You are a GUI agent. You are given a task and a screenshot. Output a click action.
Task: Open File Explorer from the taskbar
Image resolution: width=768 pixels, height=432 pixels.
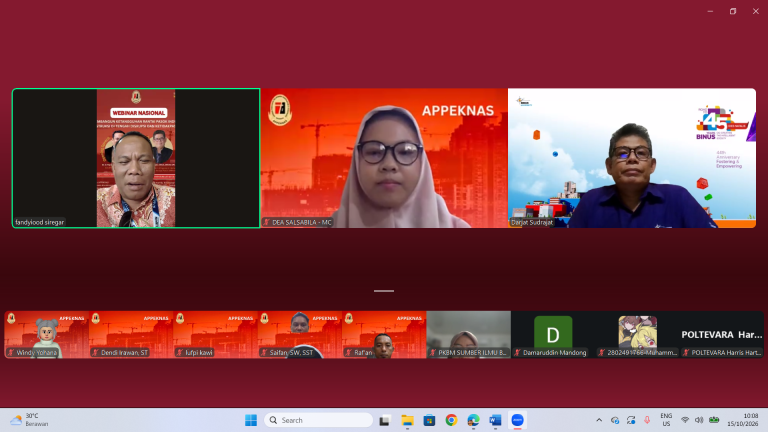[407, 420]
